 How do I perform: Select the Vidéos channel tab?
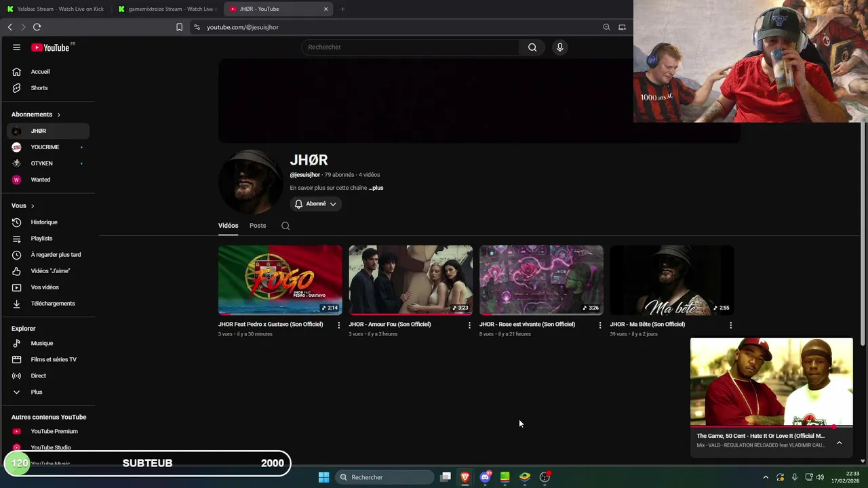tap(228, 226)
